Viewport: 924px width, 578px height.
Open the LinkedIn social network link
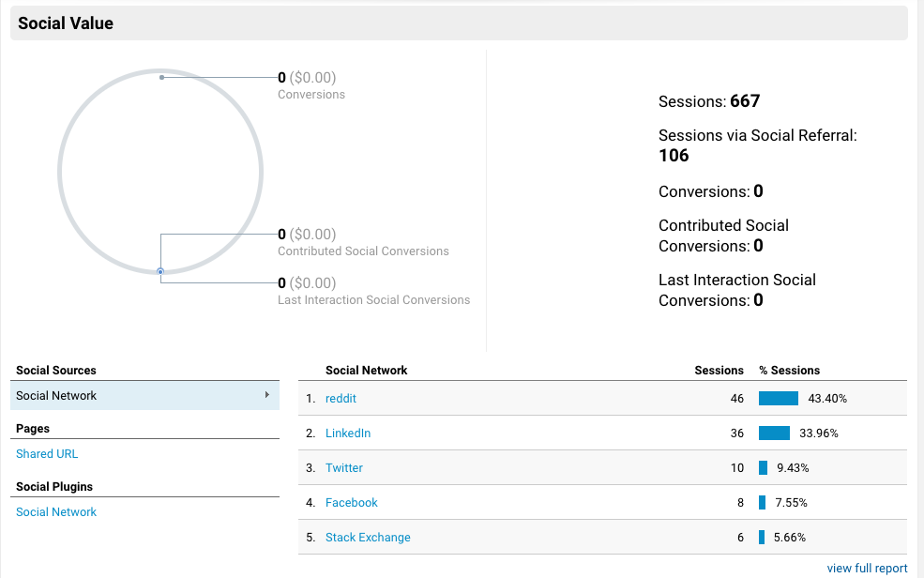point(348,433)
